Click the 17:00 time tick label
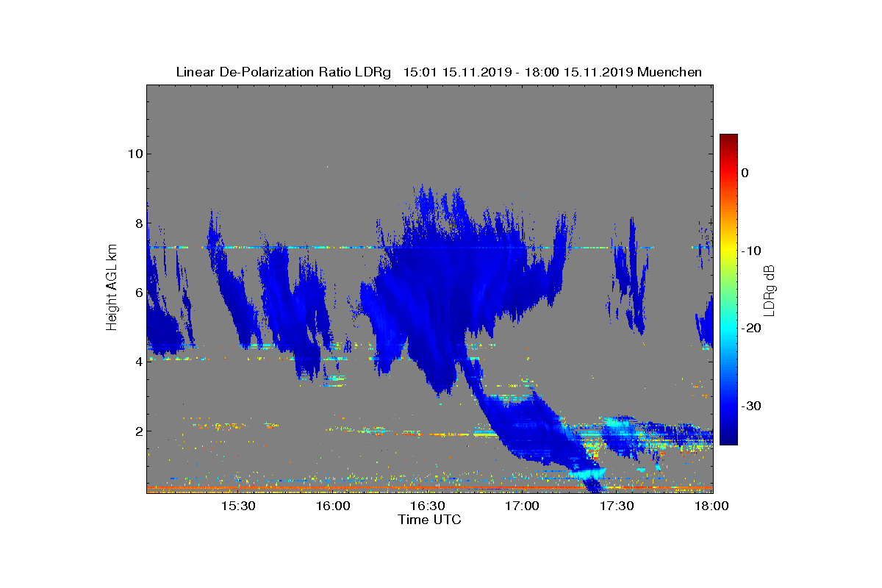Screen dimensions: 882x588 [x=523, y=506]
